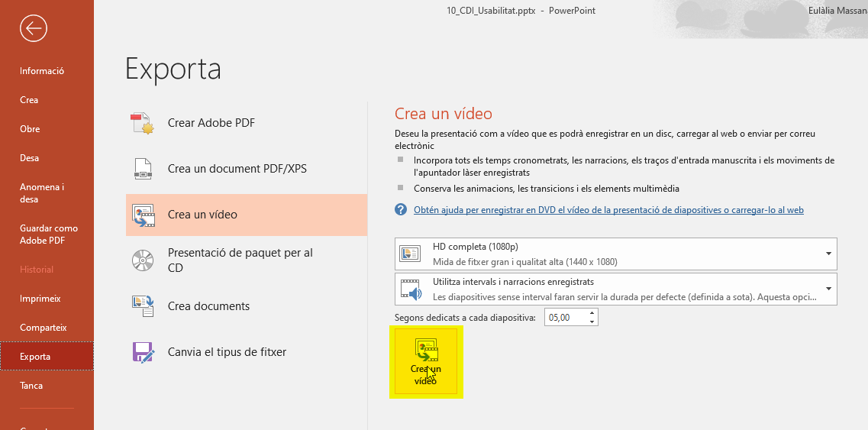Choose Guardar como Adobe PDF option

[49, 234]
